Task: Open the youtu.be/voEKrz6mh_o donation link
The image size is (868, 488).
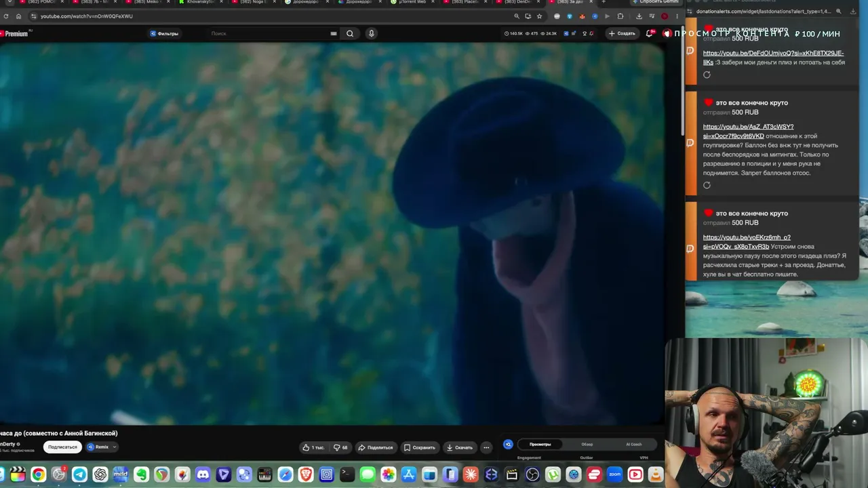Action: click(x=747, y=242)
